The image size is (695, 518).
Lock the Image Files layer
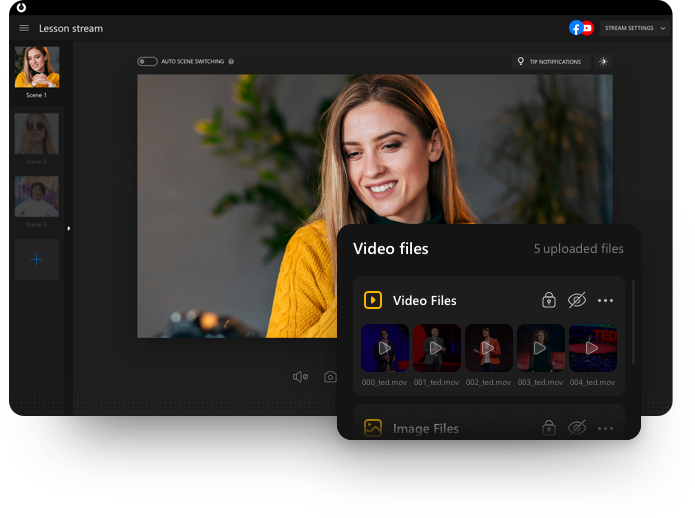(549, 428)
